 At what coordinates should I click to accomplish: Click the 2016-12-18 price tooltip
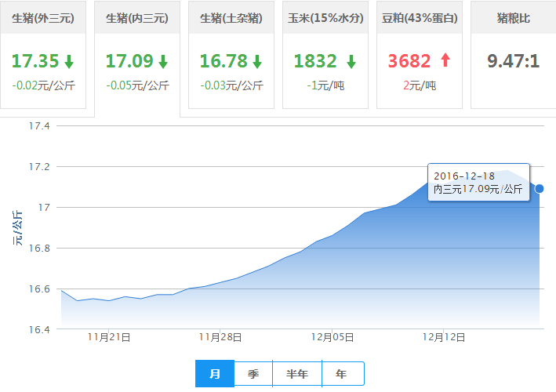click(x=478, y=183)
